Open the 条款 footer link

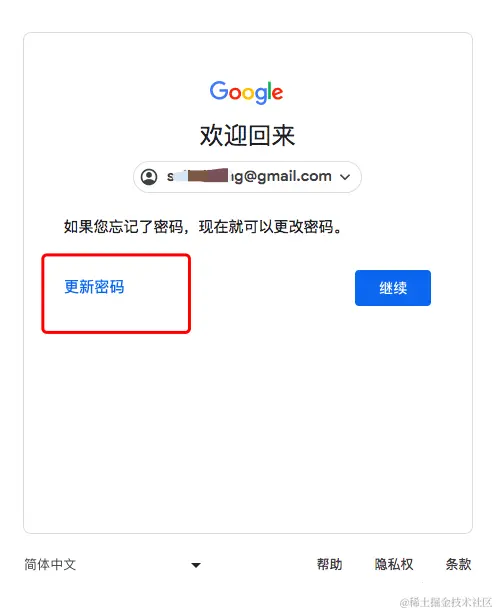tap(458, 564)
